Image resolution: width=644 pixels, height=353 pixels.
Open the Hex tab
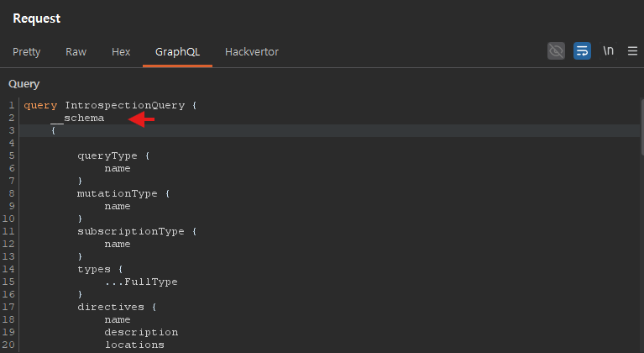(121, 52)
